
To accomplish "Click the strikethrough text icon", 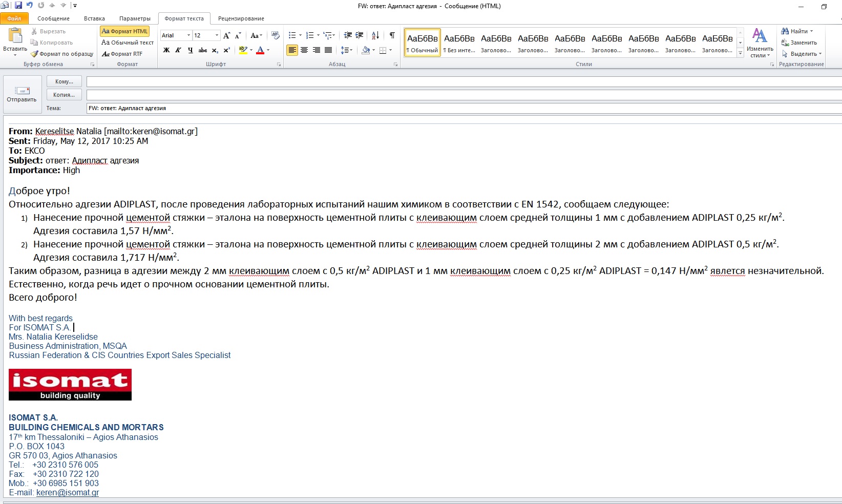I will point(203,50).
